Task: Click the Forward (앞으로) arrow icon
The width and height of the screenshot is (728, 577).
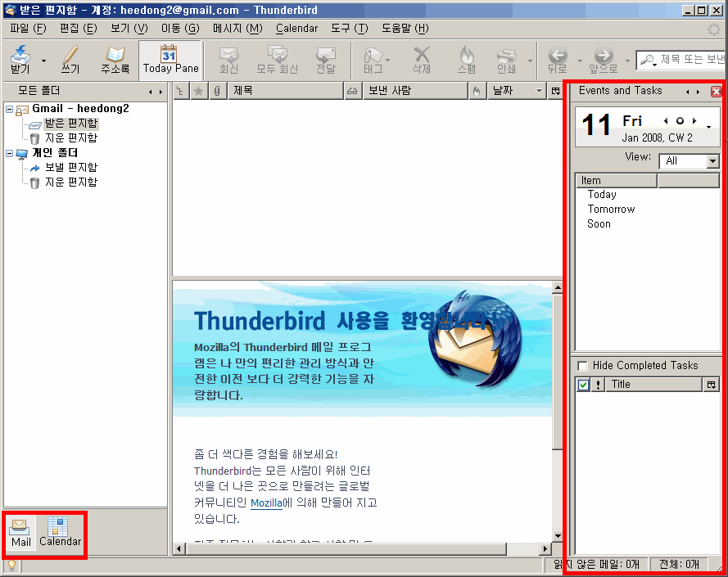Action: [x=603, y=60]
